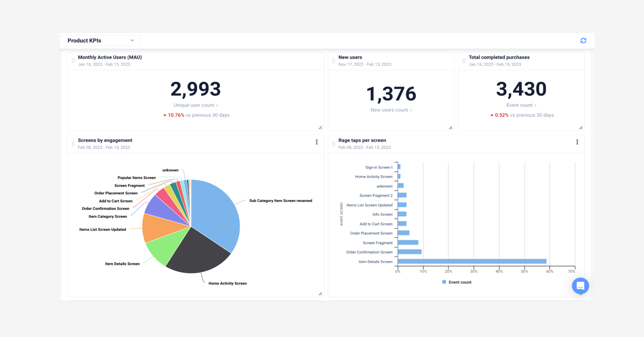The width and height of the screenshot is (644, 337).
Task: Select the Order Confirmation Screen axis label
Action: point(369,252)
